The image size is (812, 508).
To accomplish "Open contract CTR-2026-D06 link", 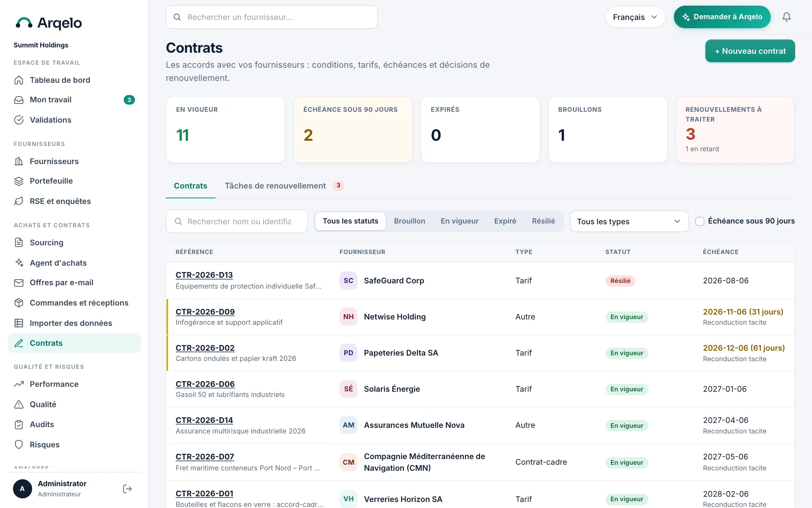I will pos(205,384).
